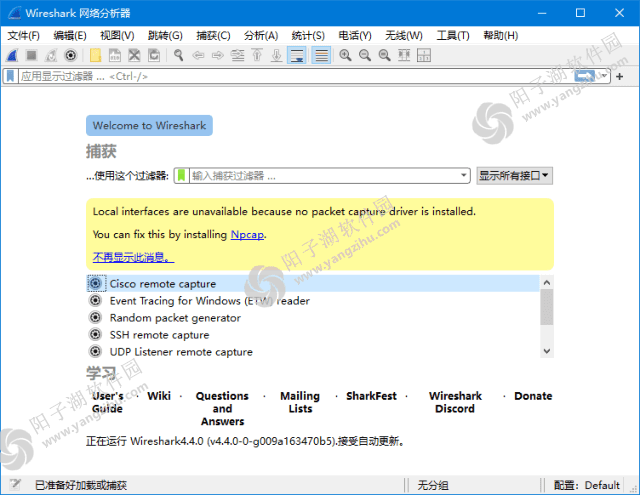Restart current capture toolbar icon
This screenshot has width=640, height=495.
tap(51, 55)
